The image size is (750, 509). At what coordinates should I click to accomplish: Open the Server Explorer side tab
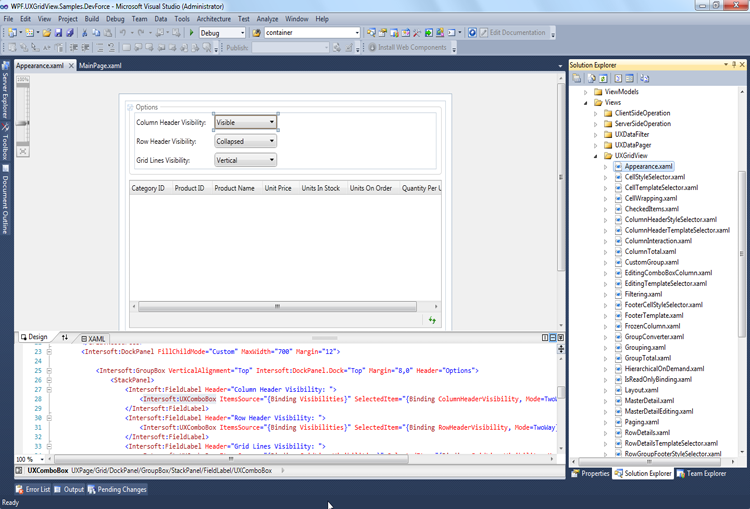point(5,90)
